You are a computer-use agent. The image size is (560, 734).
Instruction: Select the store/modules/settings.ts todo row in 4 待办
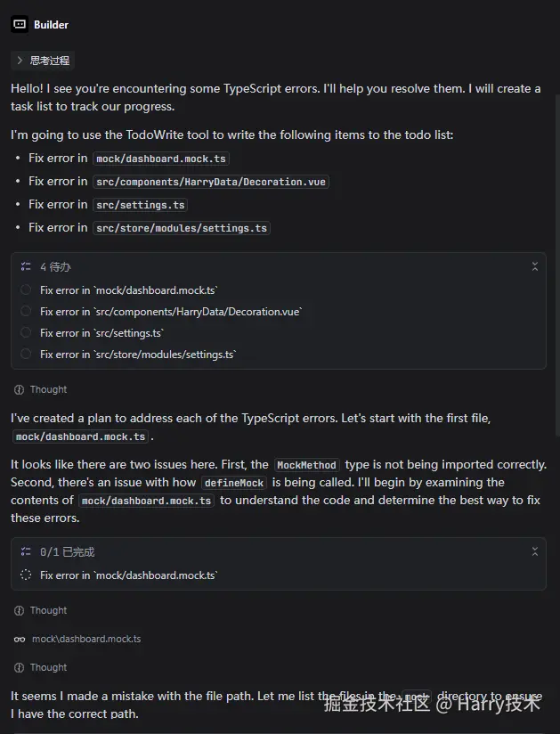tap(138, 355)
